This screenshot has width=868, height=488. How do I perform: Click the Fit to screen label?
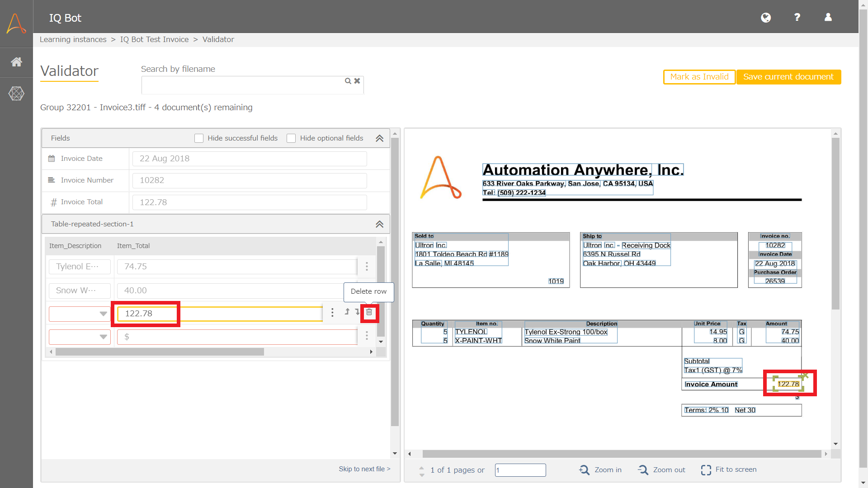(736, 470)
